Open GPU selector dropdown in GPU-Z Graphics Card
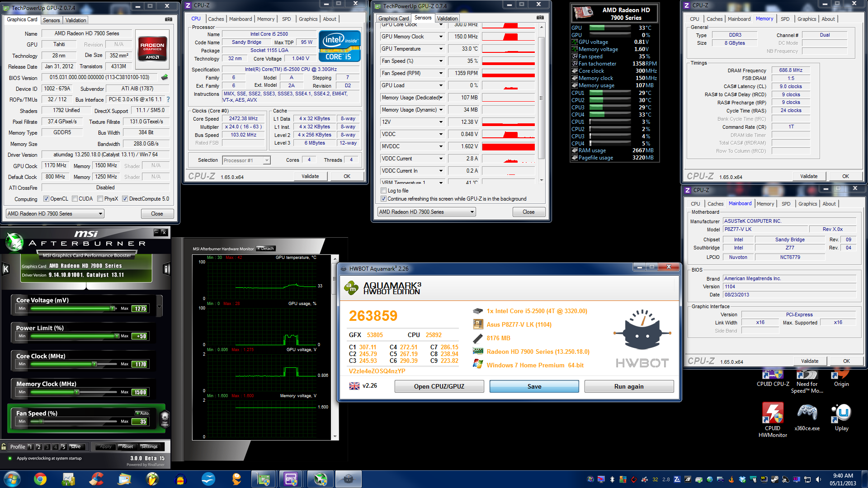The image size is (868, 488). [x=55, y=213]
